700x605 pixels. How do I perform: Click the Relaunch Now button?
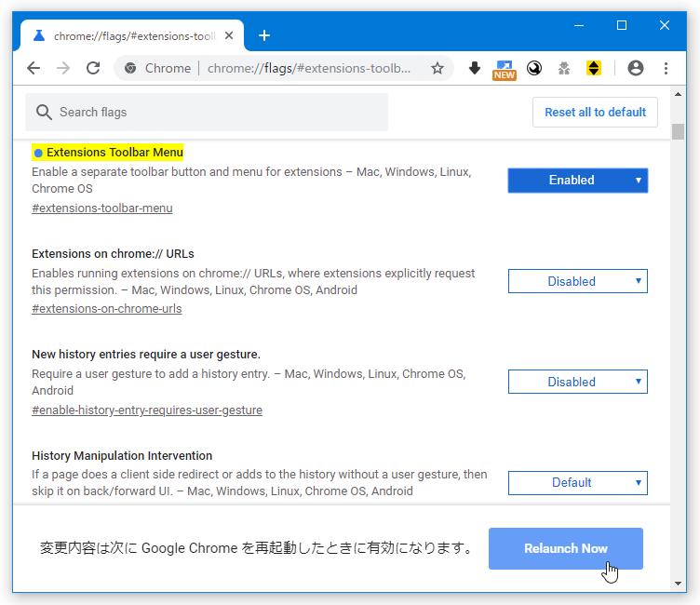tap(566, 548)
